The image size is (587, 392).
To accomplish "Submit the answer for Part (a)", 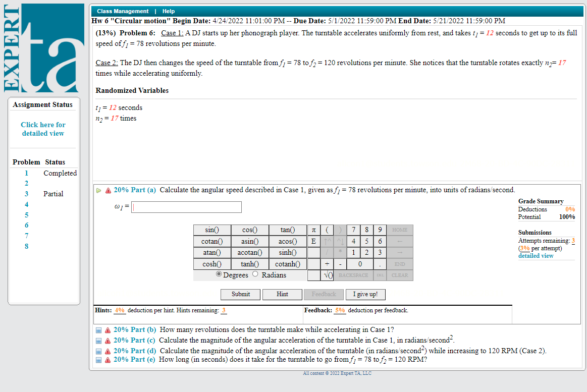I will pos(240,294).
